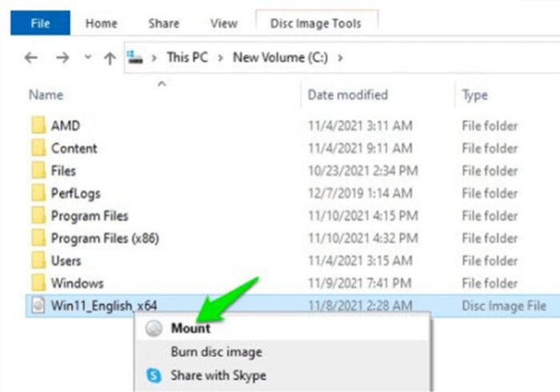Choose Burn disc image menu entry

click(x=216, y=352)
